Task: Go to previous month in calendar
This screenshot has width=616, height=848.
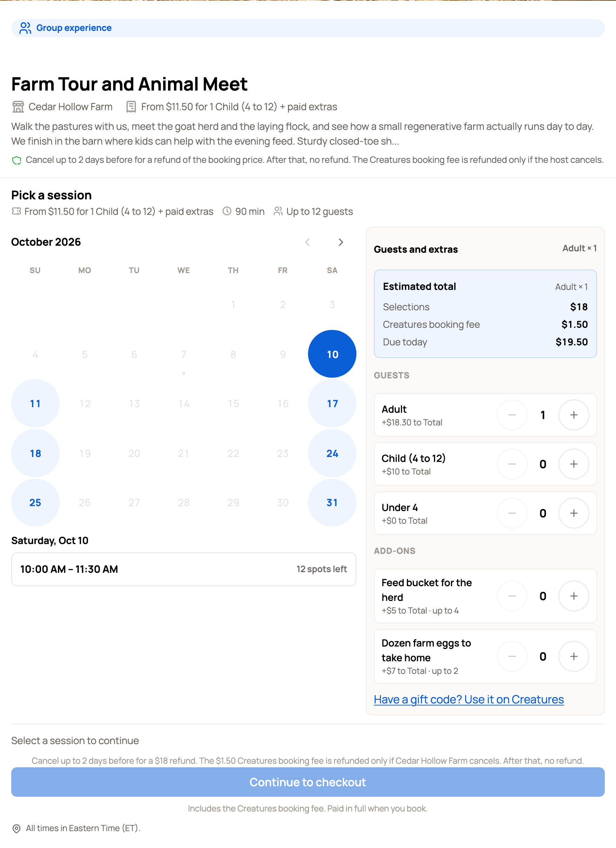Action: click(x=307, y=242)
